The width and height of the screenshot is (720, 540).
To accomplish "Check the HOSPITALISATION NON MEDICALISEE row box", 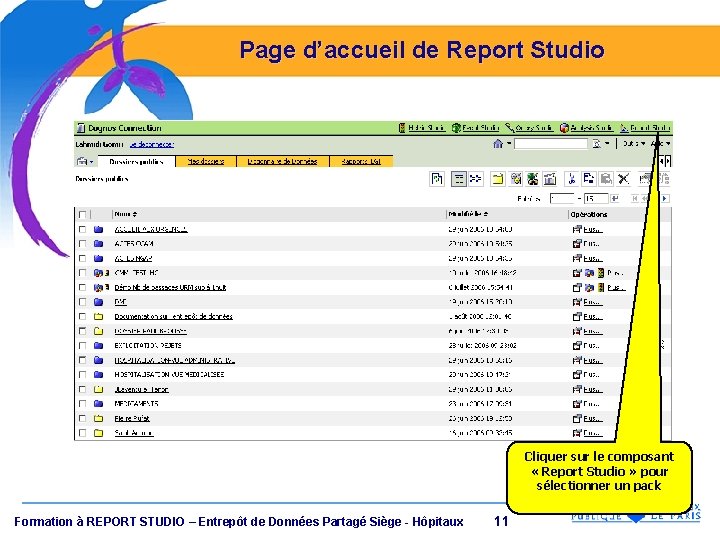I will click(x=82, y=375).
